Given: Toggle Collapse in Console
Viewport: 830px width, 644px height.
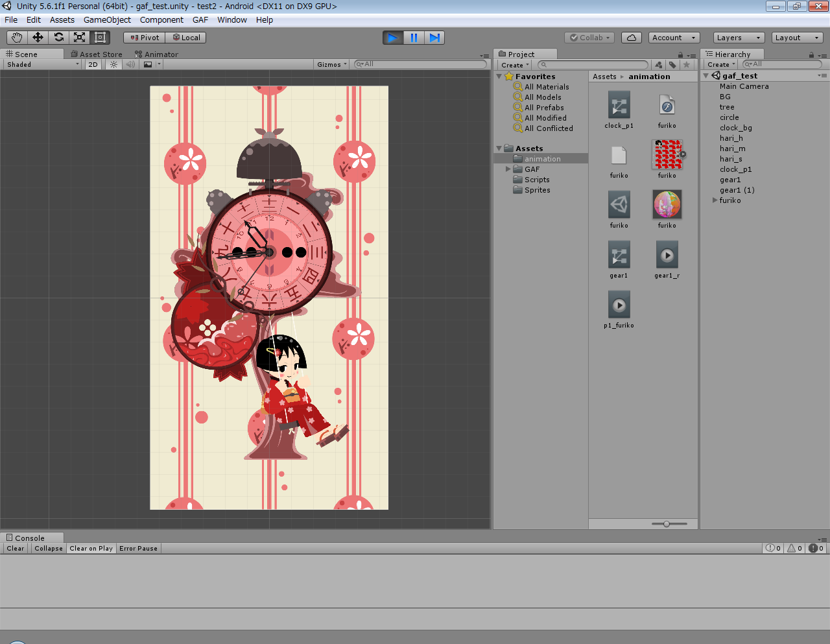Looking at the screenshot, I should (x=49, y=548).
